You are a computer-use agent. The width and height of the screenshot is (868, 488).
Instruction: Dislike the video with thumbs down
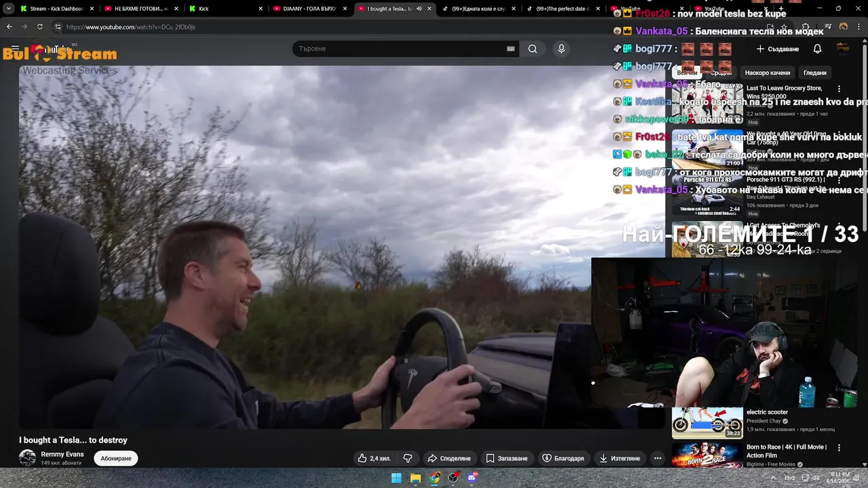[408, 458]
